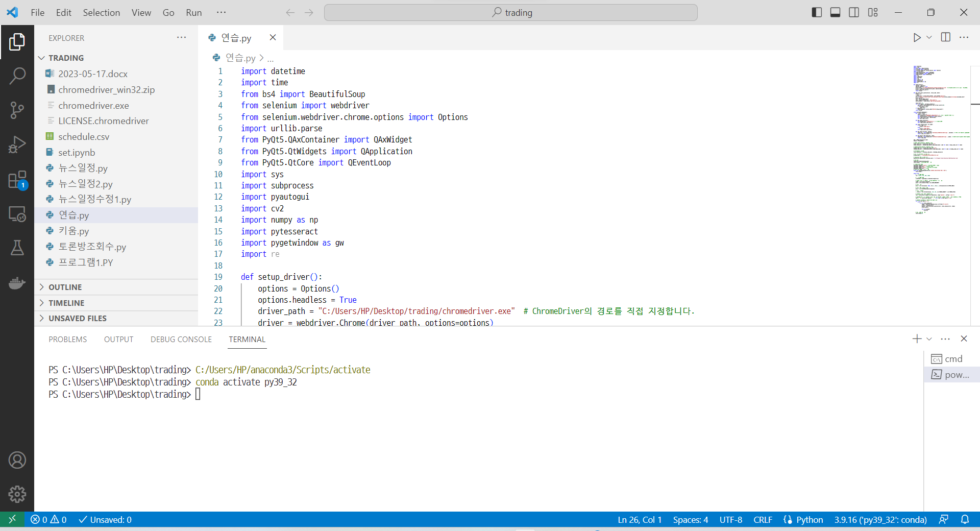The width and height of the screenshot is (980, 531).
Task: Toggle the primary side bar visibility
Action: (817, 12)
